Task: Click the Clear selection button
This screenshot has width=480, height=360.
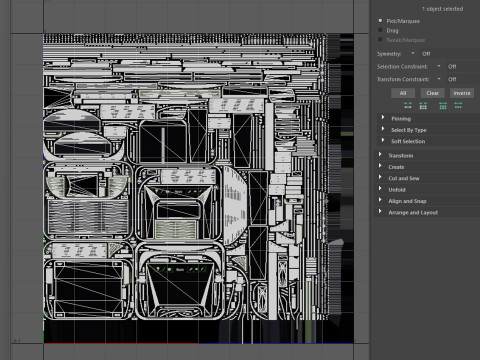Action: [432, 93]
